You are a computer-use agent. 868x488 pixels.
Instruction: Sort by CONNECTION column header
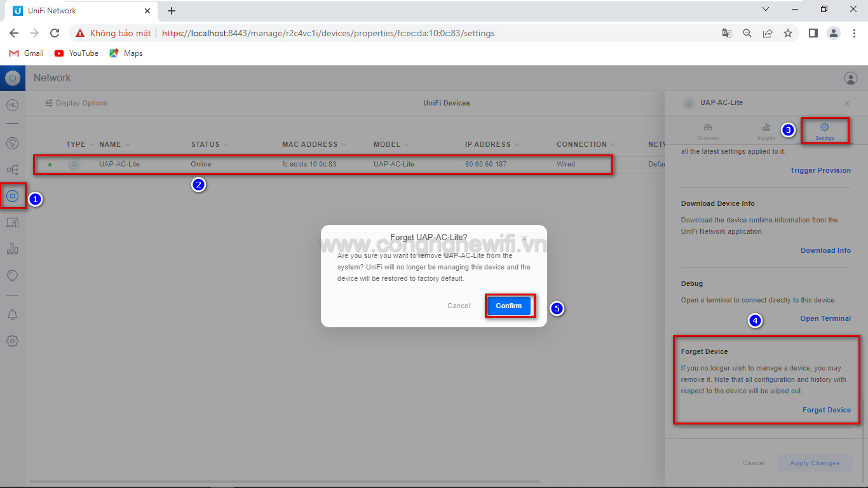tap(586, 144)
